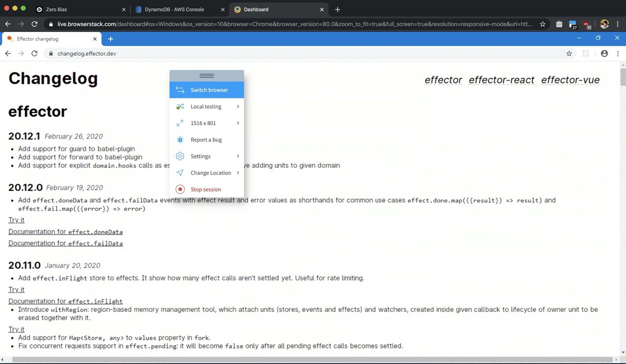626x364 pixels.
Task: Open Documentation for effect.inFlight link
Action: 66,301
